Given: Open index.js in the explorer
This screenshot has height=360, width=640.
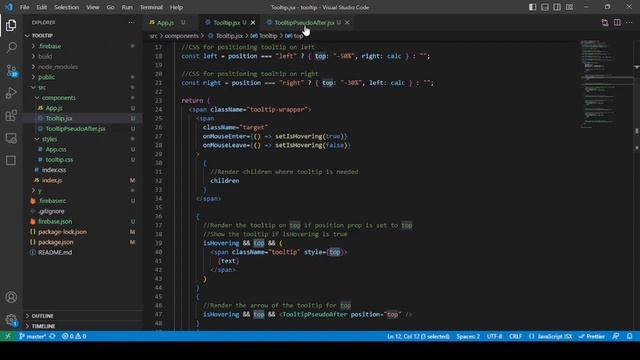Looking at the screenshot, I should pos(52,180).
